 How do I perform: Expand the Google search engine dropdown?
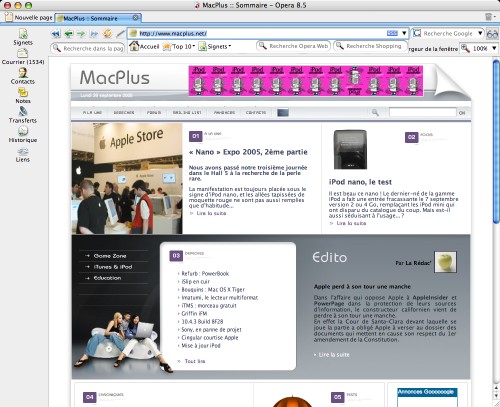click(x=480, y=33)
